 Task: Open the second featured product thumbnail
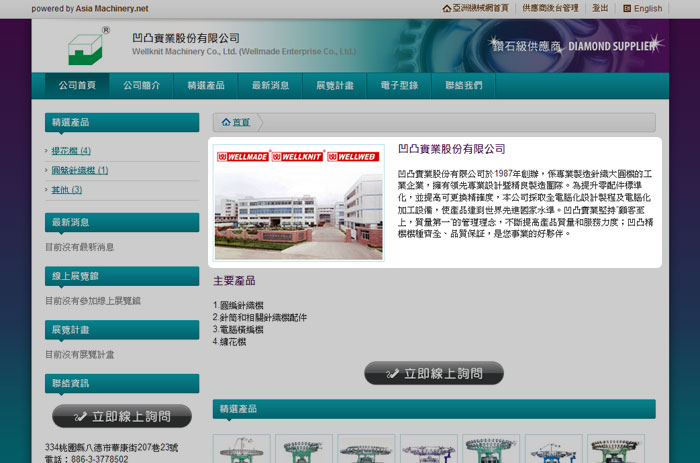tap(304, 448)
